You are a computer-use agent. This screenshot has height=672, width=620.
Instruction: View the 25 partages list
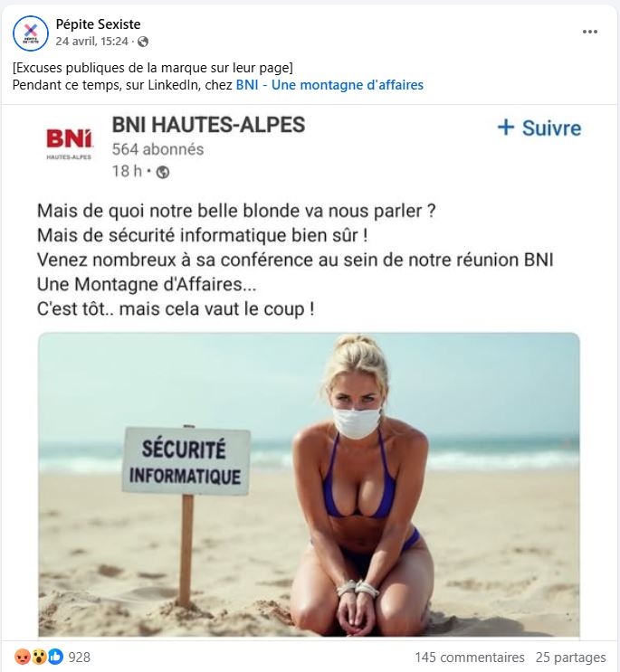coord(570,657)
